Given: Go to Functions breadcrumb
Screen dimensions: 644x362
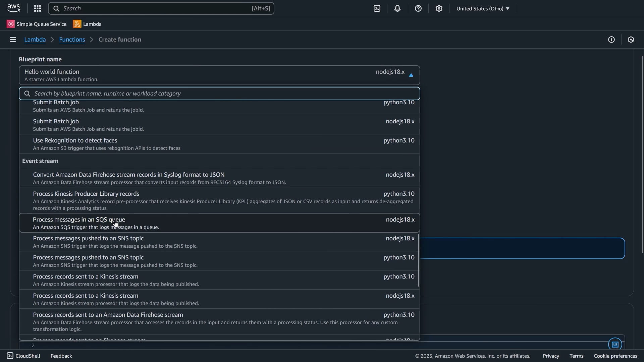Looking at the screenshot, I should tap(72, 40).
